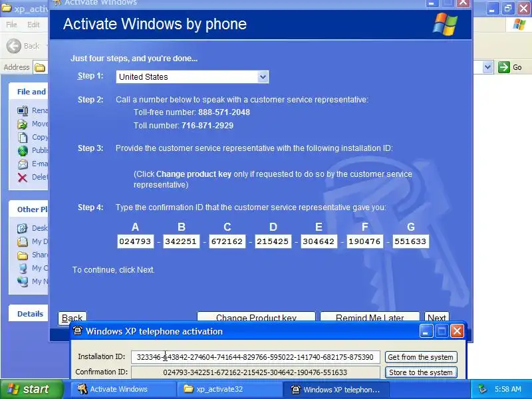Click the Rename file icon in Explorer
Viewport: 532px width, 399px height.
click(x=23, y=110)
